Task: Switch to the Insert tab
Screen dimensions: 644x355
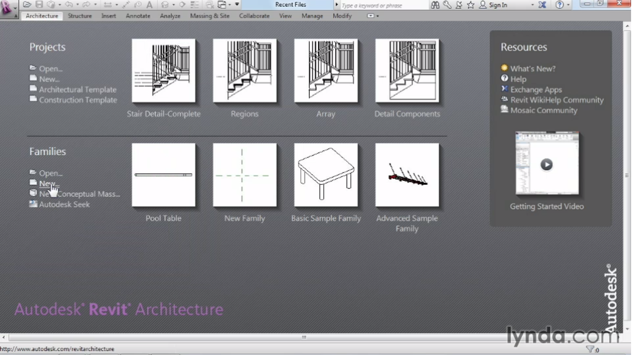Action: 109,16
